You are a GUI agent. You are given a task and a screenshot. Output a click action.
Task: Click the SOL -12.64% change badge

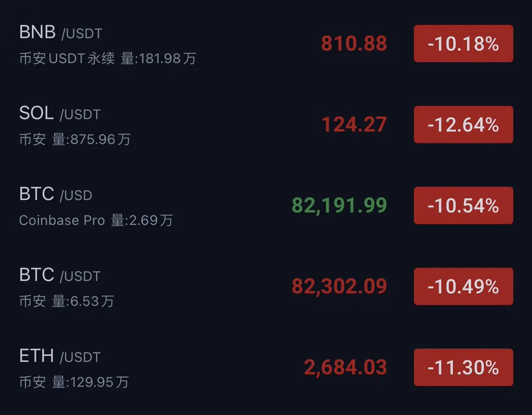click(463, 125)
